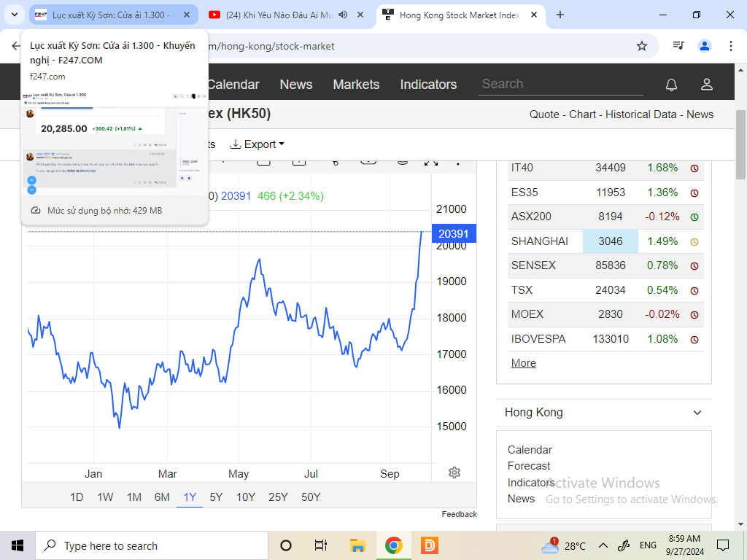Click Windows Task View icon
This screenshot has height=560, width=747.
coord(320,545)
